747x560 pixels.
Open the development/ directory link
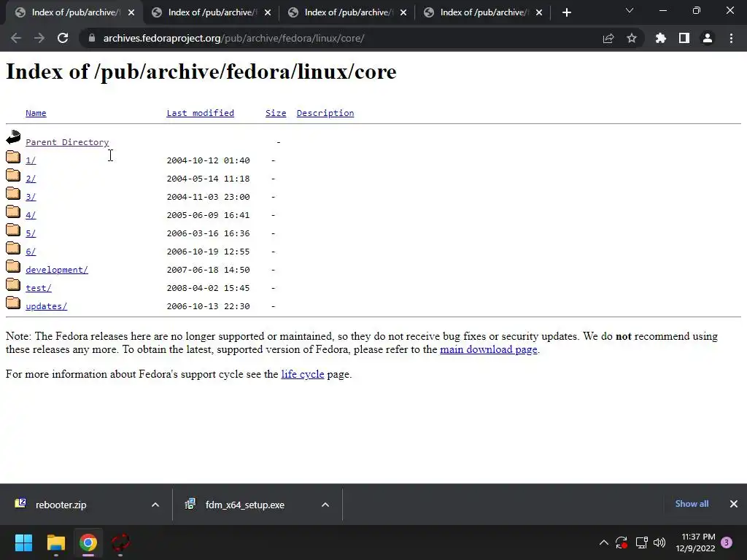(57, 270)
